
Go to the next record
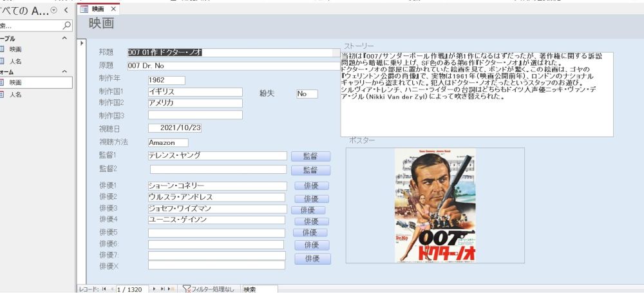pyautogui.click(x=154, y=289)
